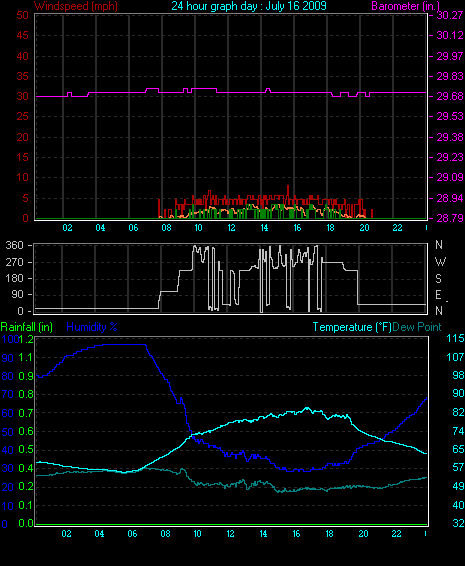Click hour 20 on windspeed graph axis
Screen dimensions: 465x566
(x=364, y=228)
